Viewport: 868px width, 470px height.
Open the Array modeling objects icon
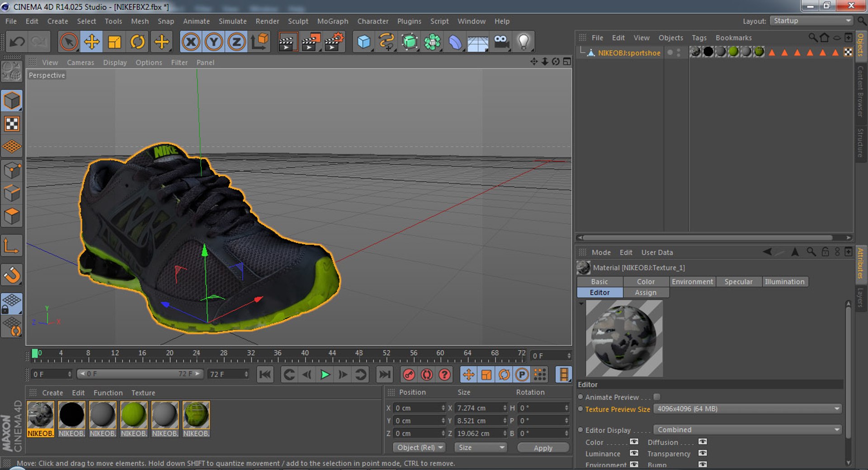coord(433,42)
